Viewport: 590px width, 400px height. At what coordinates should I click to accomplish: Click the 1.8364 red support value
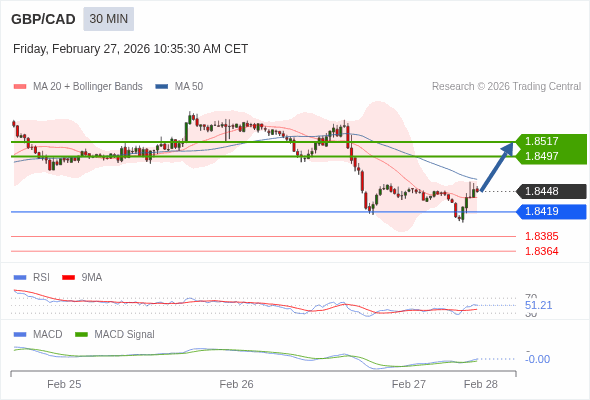(541, 251)
